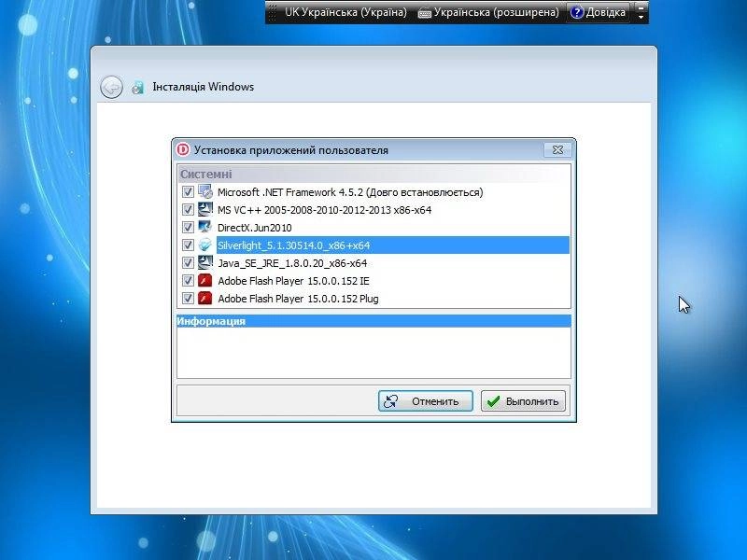Uncheck Microsoft .NET Framework 4.5.2 checkbox
Screen dimensions: 747x560
click(188, 192)
